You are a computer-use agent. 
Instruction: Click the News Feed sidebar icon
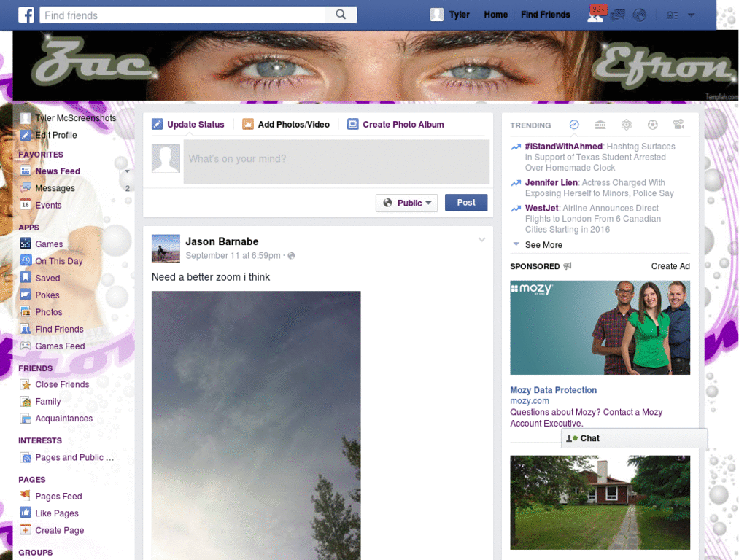26,171
